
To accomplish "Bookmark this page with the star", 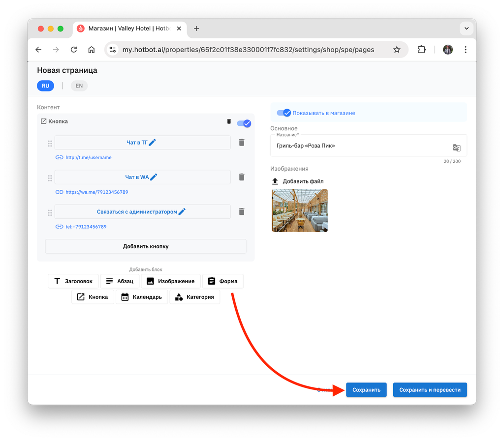I will tap(397, 50).
